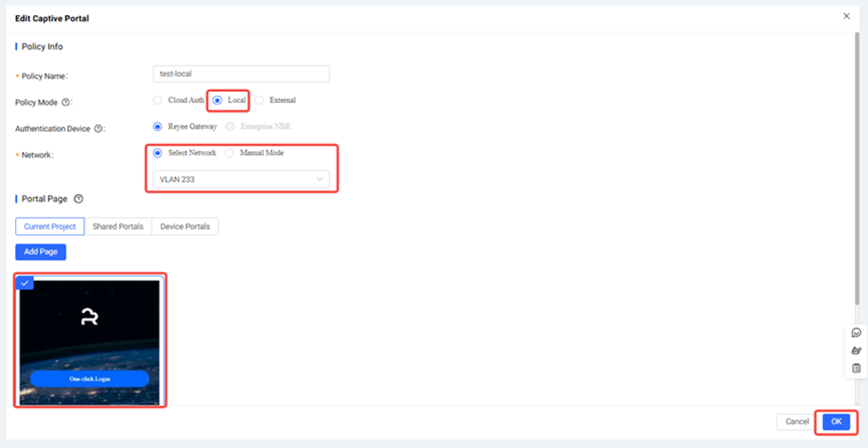This screenshot has width=868, height=448.
Task: Open the Portal Page help tooltip icon
Action: coord(79,199)
